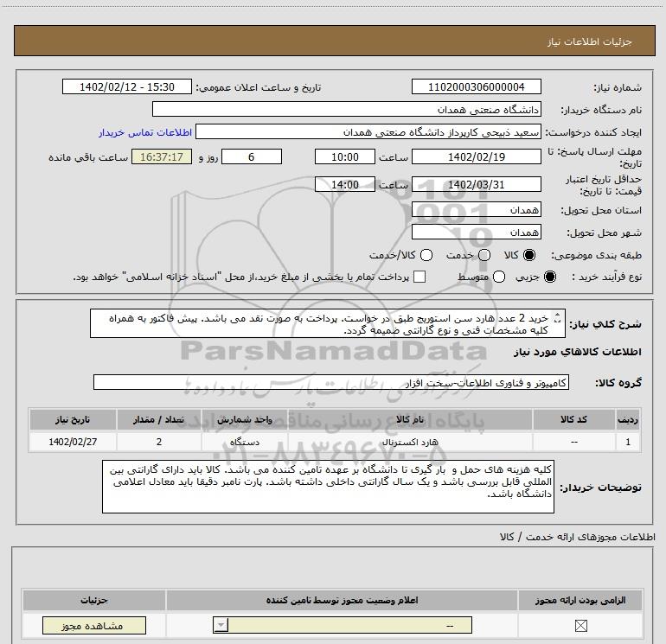This screenshot has height=644, width=666.
Task: Open the buyer contact information link
Action: click(x=145, y=132)
